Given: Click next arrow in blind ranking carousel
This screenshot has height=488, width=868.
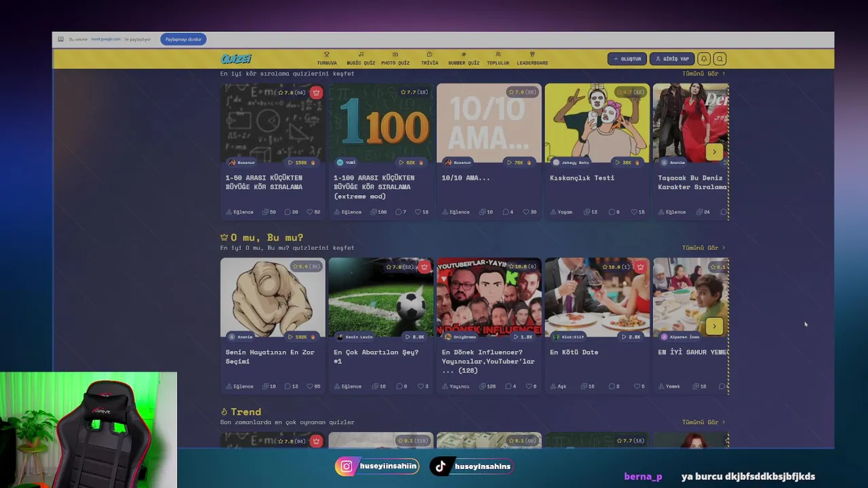Looking at the screenshot, I should pyautogui.click(x=714, y=152).
